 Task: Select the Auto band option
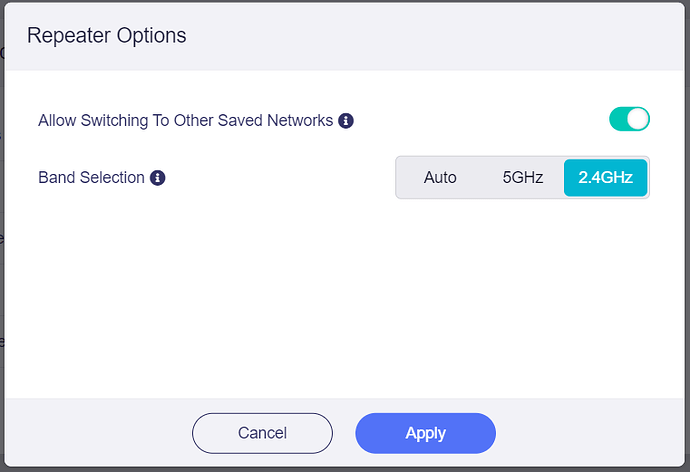pos(440,177)
